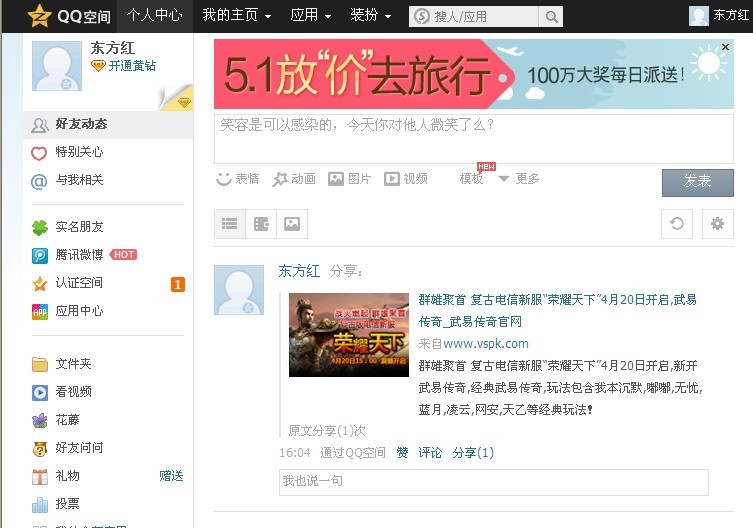753x528 pixels.
Task: Click the QQ空间 star logo
Action: [39, 15]
